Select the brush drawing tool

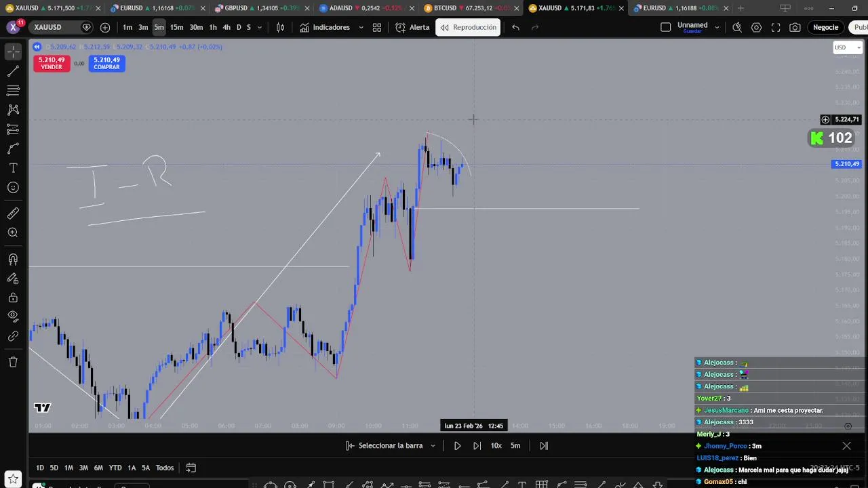13,148
